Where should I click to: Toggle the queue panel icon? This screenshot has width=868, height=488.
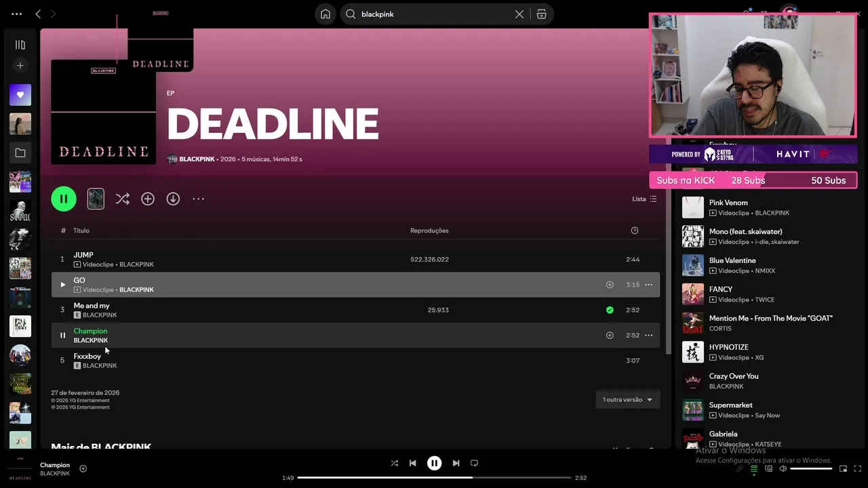(753, 468)
